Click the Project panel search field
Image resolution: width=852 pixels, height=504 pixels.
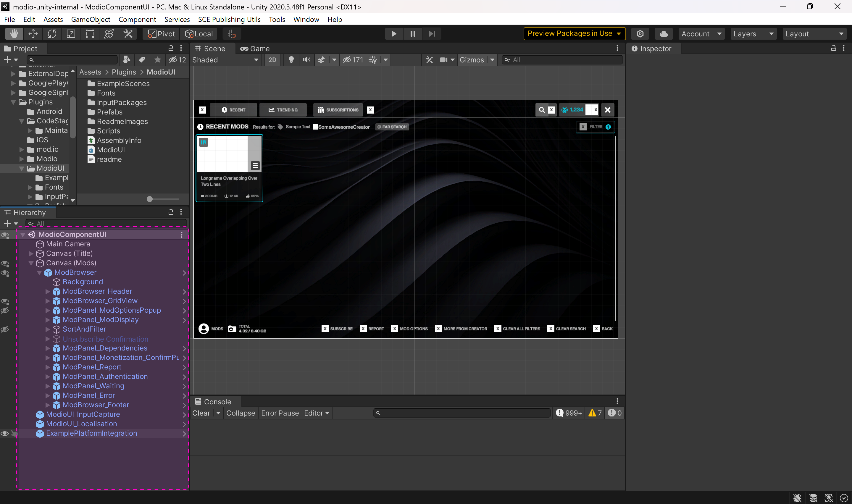click(72, 60)
